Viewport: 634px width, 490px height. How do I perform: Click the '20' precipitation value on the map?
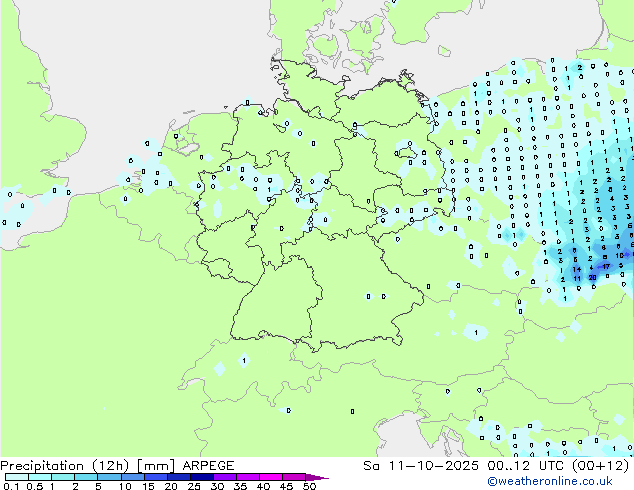[592, 277]
